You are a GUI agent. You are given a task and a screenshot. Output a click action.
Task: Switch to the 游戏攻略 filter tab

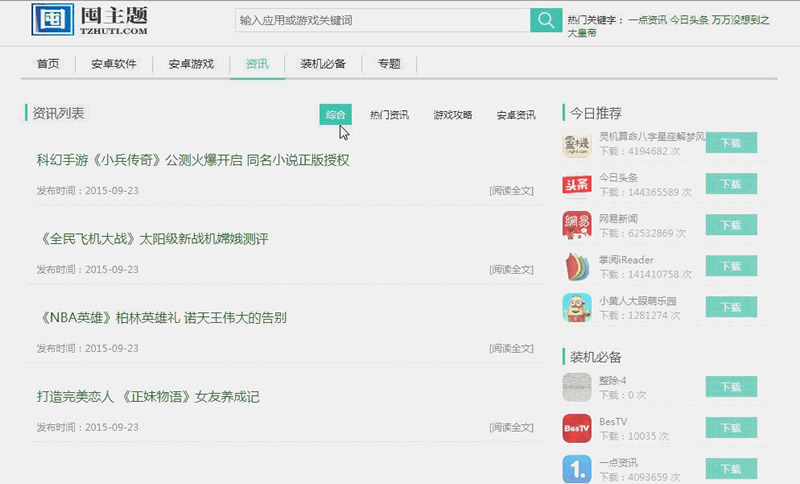[x=452, y=115]
